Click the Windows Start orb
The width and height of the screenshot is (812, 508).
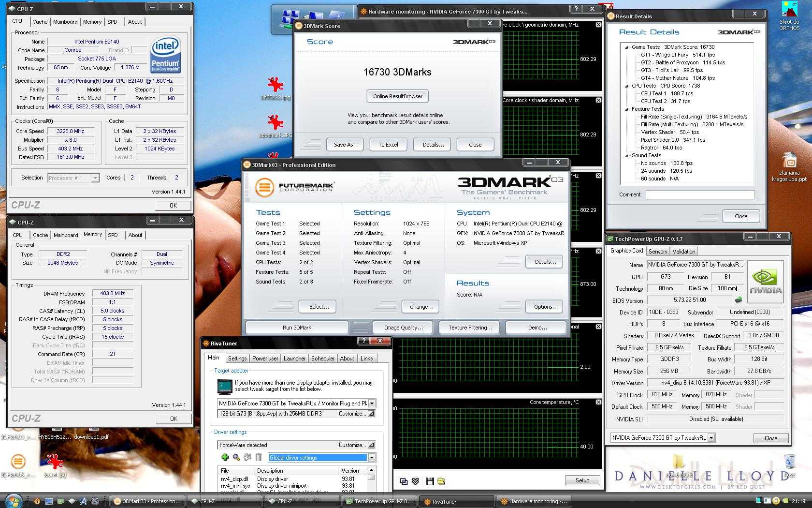coord(13,500)
